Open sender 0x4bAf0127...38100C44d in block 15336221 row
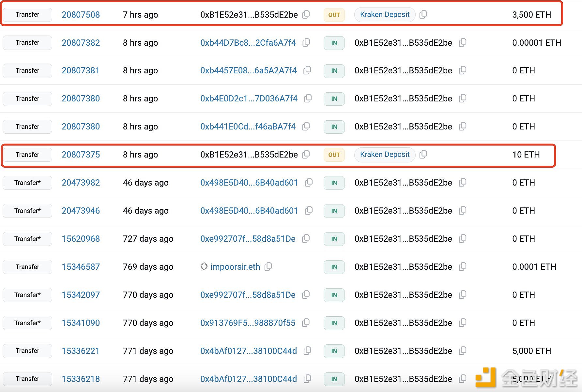The height and width of the screenshot is (392, 582). click(249, 351)
